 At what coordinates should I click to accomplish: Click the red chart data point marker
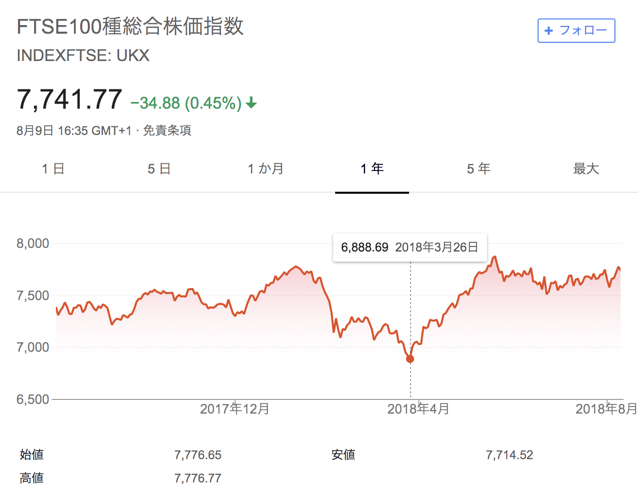[410, 359]
